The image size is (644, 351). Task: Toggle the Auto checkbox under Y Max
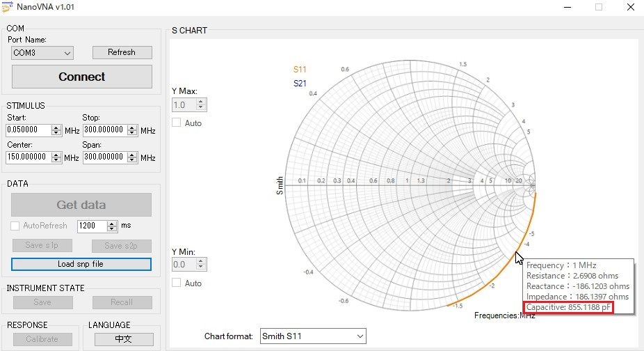pyautogui.click(x=177, y=123)
